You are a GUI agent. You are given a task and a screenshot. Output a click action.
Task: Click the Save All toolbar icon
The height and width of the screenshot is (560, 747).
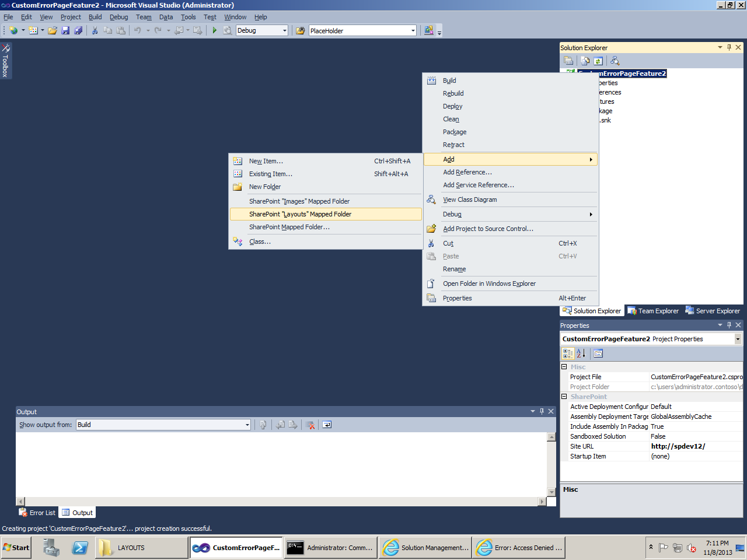point(78,30)
